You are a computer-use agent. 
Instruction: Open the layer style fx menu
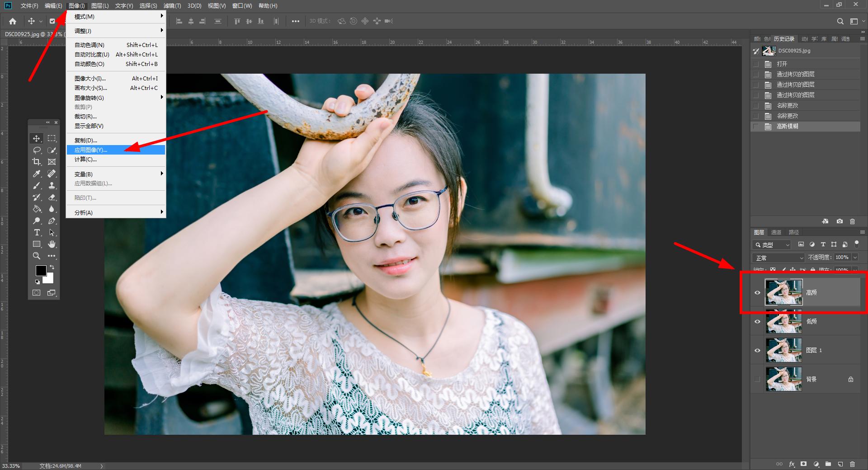[792, 464]
